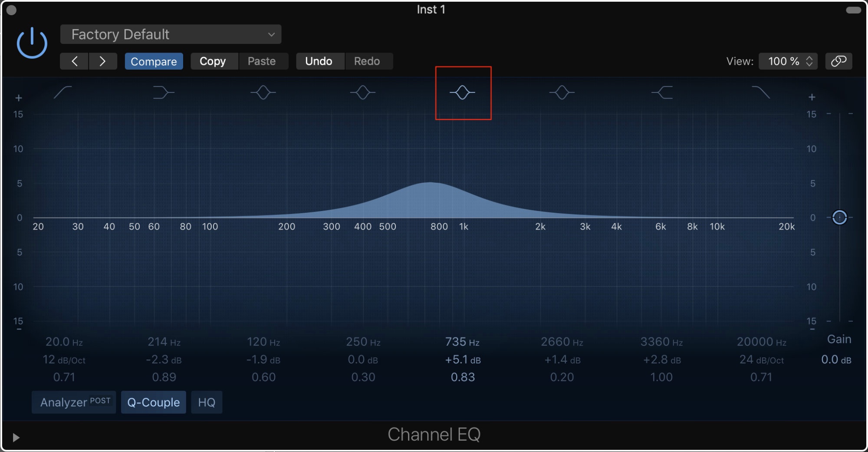Viewport: 868px width, 452px height.
Task: Click the highlighted 735 Hz bell band icon
Action: click(462, 92)
